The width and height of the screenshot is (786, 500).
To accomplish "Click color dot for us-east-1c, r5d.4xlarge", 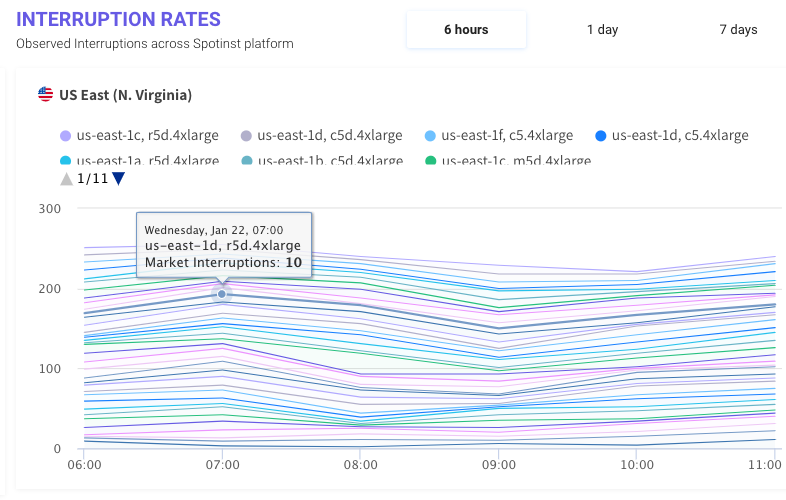I will click(65, 136).
